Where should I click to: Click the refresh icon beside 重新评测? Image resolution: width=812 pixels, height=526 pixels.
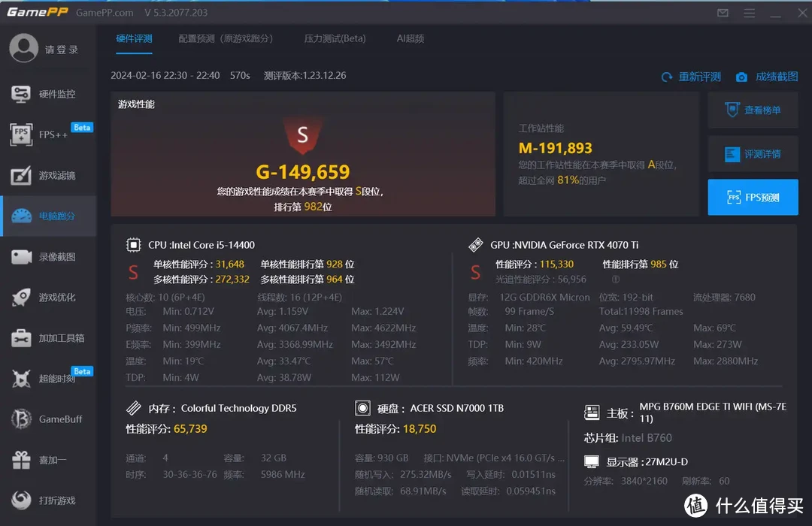coord(666,77)
